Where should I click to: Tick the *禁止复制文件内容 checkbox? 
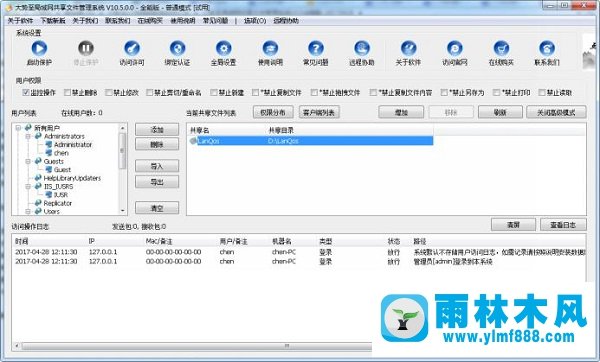(373, 92)
